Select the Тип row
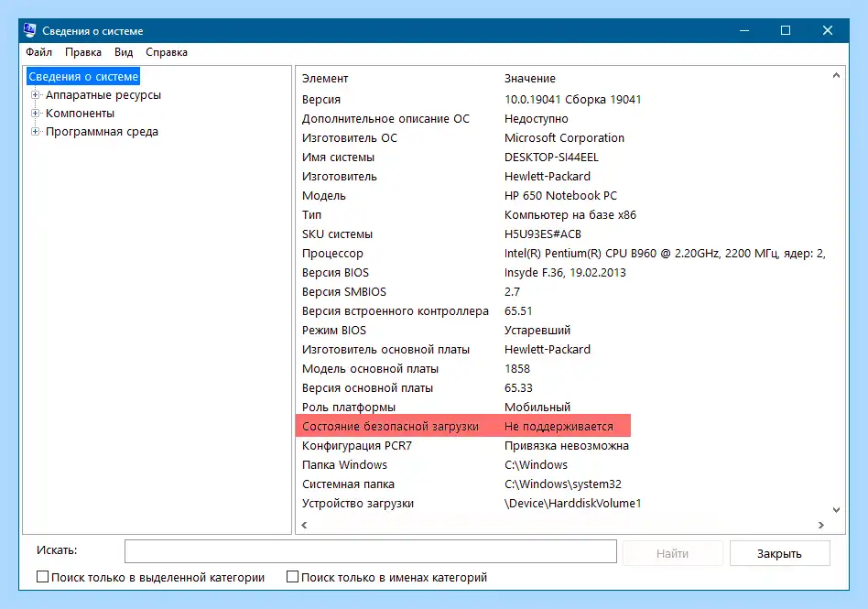868x609 pixels. [x=562, y=215]
